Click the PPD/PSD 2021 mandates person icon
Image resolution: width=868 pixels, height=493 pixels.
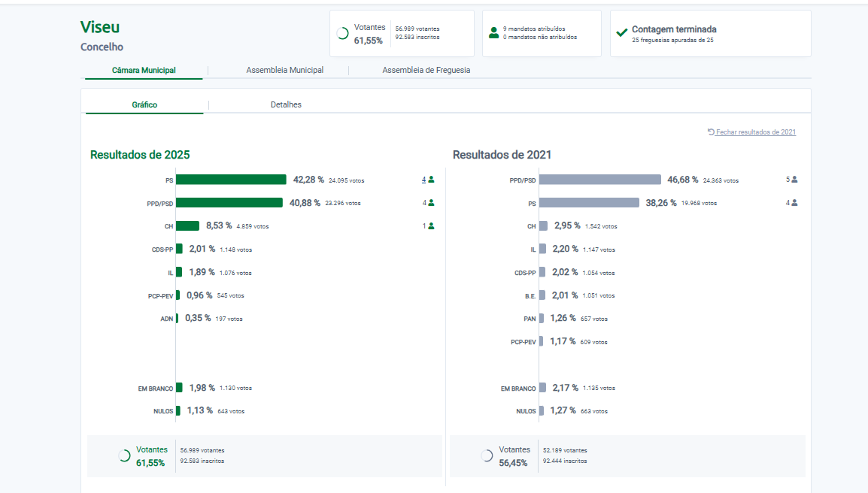tap(794, 180)
